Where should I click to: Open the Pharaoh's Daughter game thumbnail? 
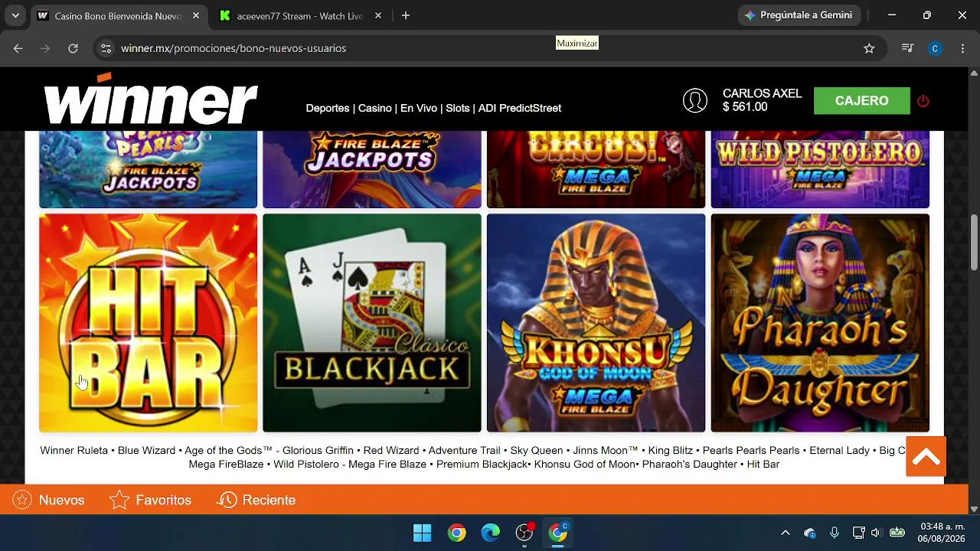(820, 323)
